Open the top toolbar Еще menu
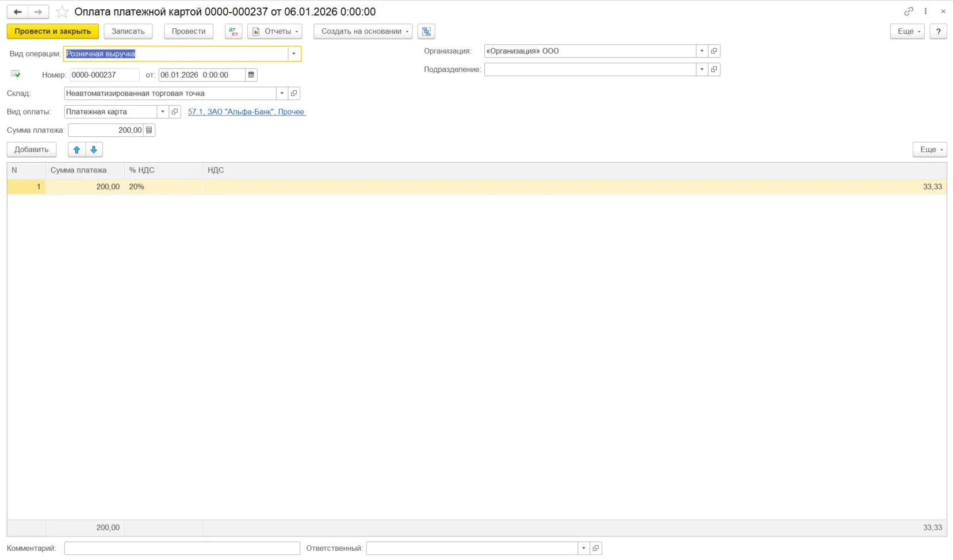Screen dimensions: 953x560 pyautogui.click(x=907, y=31)
